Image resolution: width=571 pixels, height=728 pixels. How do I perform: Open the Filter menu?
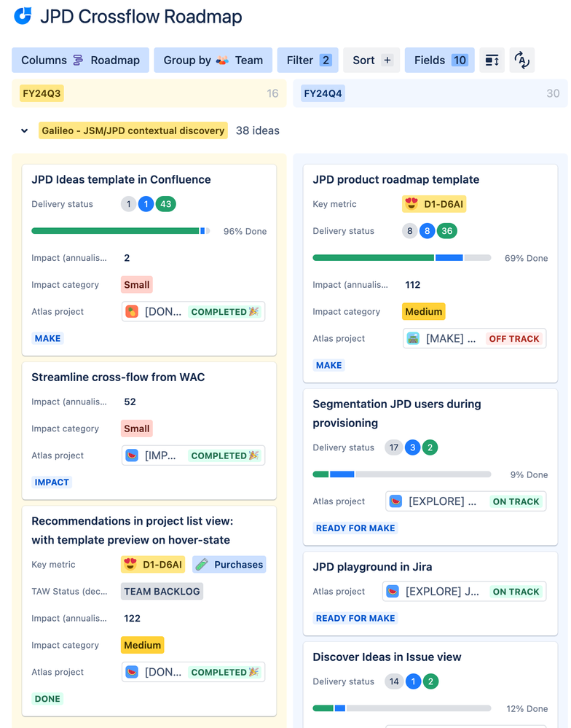[307, 60]
